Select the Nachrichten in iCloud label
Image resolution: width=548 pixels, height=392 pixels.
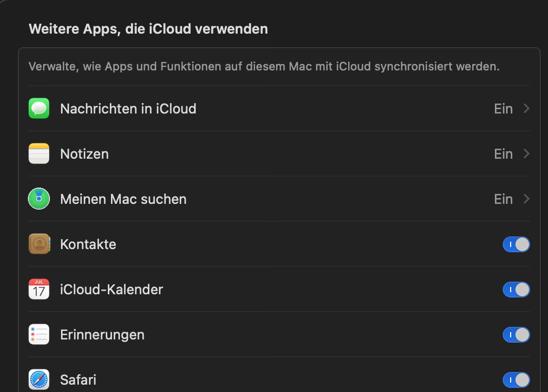(x=128, y=109)
